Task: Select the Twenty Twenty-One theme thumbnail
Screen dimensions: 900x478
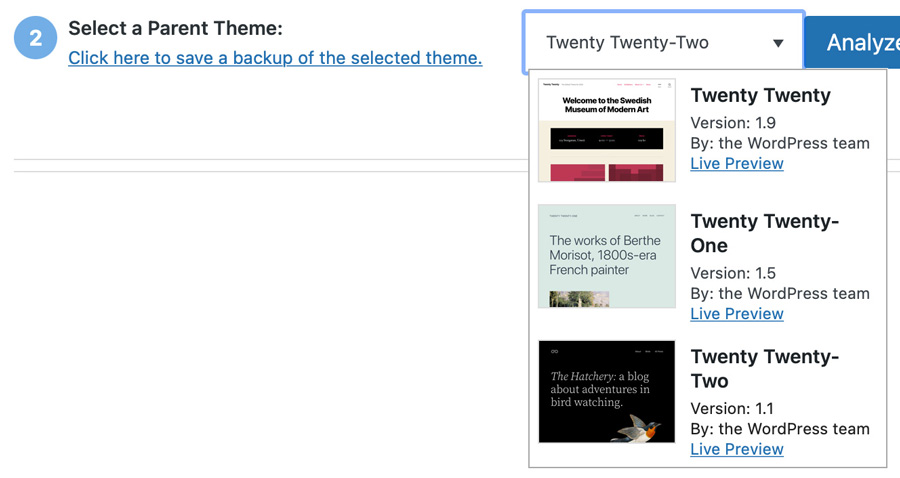Action: (x=607, y=256)
